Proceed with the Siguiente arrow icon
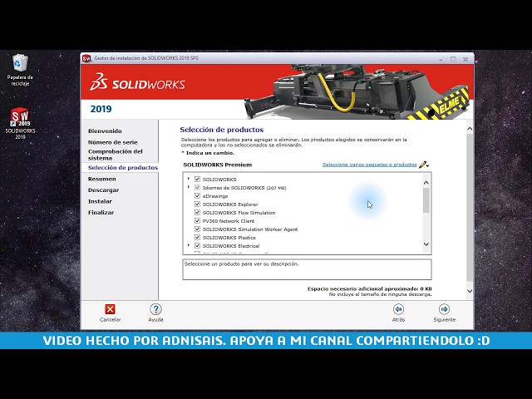This screenshot has width=532, height=399. point(444,309)
